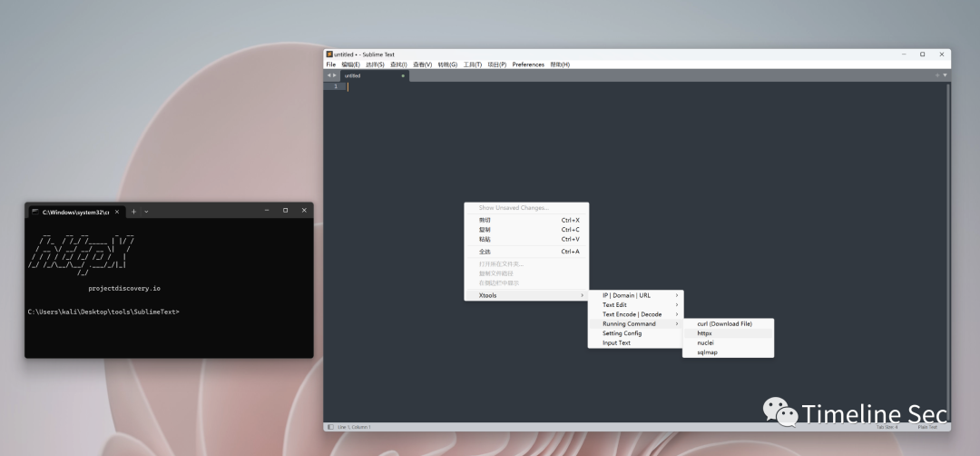The height and width of the screenshot is (456, 980).
Task: Open the 转跳(G) menu
Action: click(447, 64)
